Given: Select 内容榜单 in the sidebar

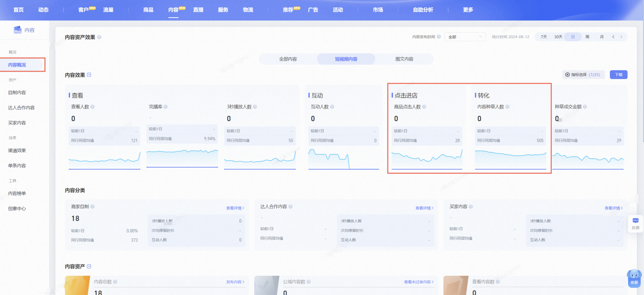Looking at the screenshot, I should [x=17, y=193].
